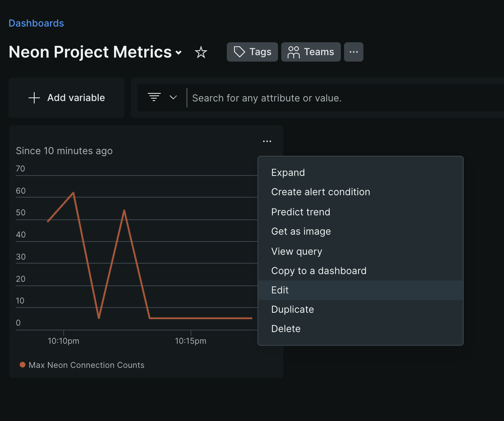The height and width of the screenshot is (421, 504).
Task: Click the people icon on the Teams button
Action: pos(294,52)
